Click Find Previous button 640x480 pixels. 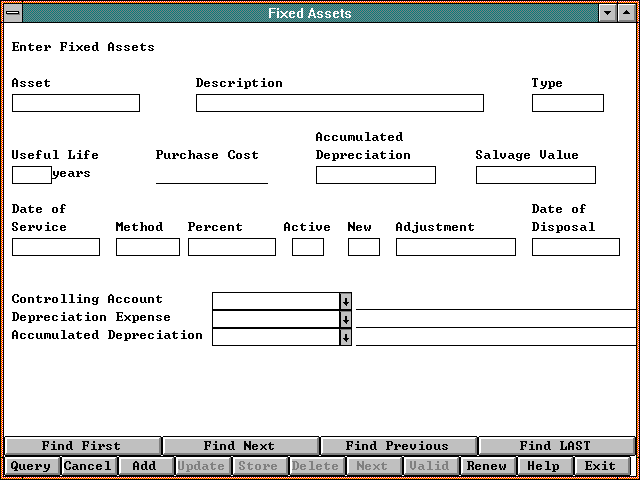coord(397,446)
